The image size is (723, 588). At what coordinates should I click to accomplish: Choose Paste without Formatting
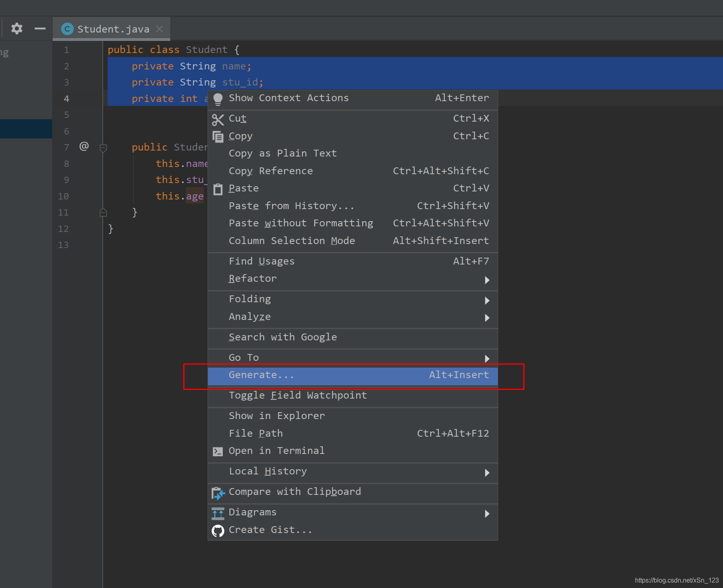(x=353, y=223)
